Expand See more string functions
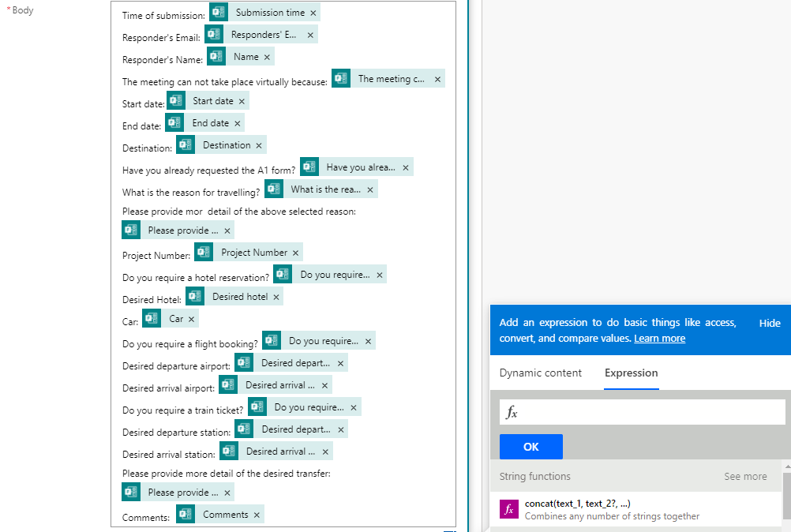Screen dimensions: 791x532 (745, 476)
